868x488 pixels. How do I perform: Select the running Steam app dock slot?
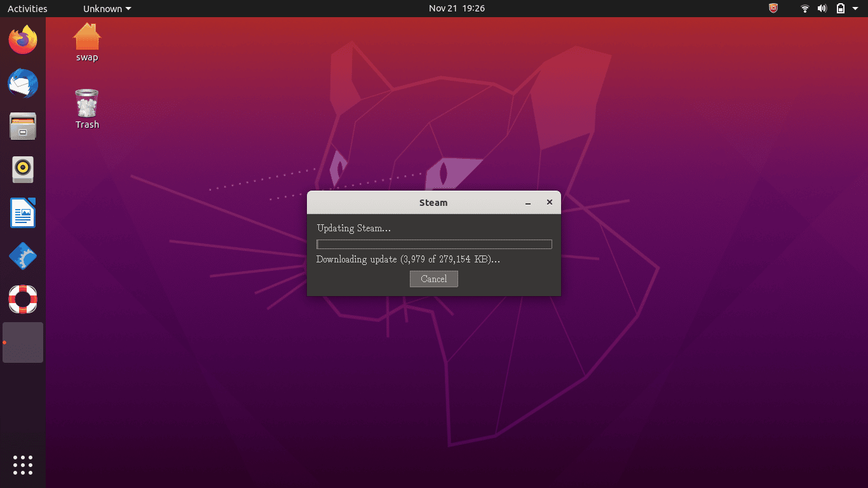coord(23,342)
